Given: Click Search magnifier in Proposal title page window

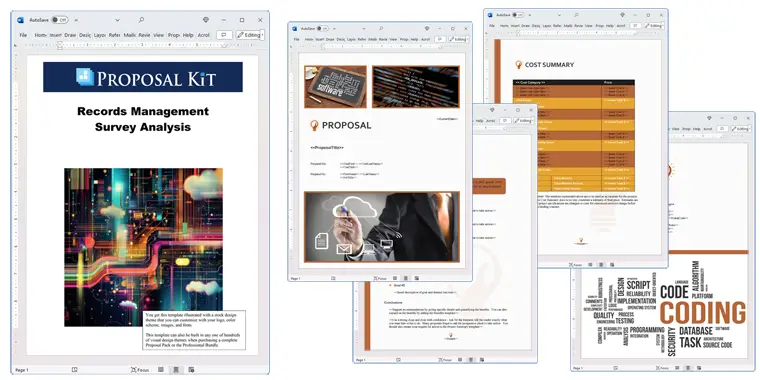Looking at the screenshot, I should coord(381,29).
